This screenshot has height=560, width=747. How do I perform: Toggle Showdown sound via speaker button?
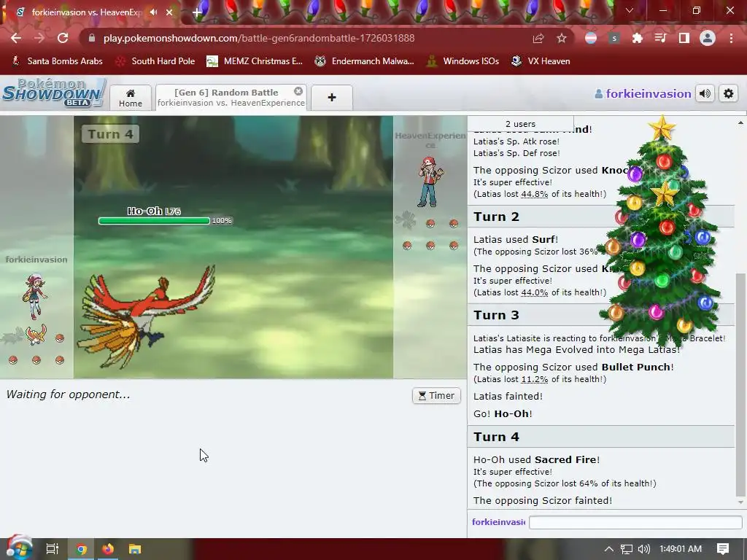coord(705,94)
